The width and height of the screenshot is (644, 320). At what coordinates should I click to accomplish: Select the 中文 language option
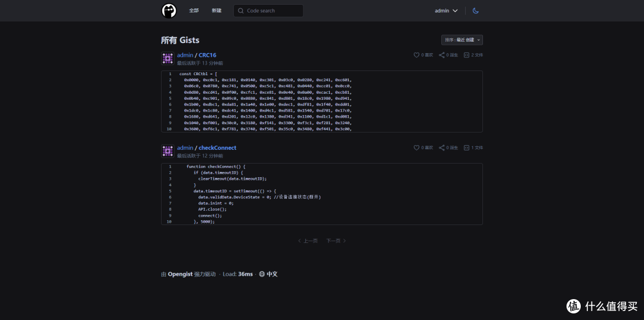coord(273,275)
